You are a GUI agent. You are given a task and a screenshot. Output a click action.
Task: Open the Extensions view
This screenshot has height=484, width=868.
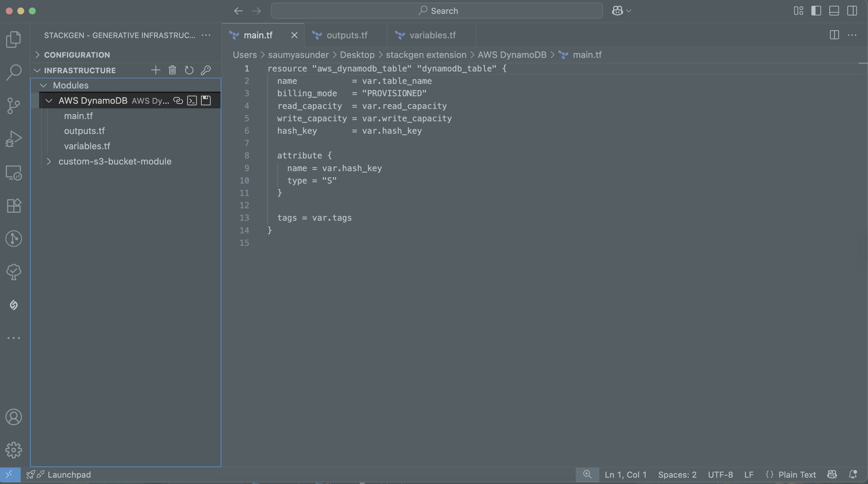[14, 205]
